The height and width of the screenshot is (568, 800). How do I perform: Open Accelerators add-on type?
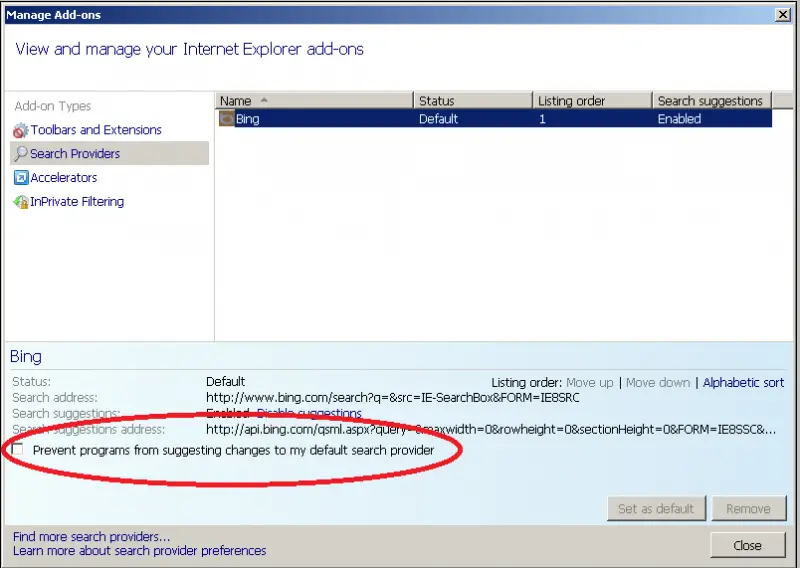click(x=64, y=178)
